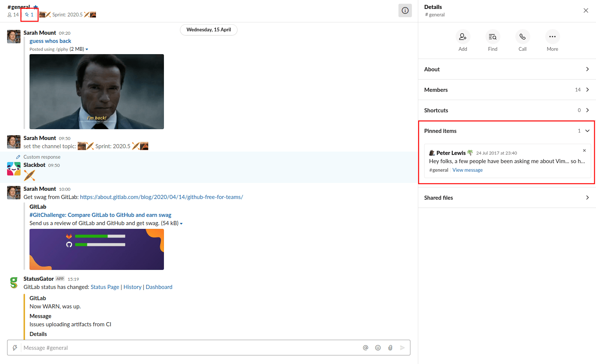The width and height of the screenshot is (596, 364).
Task: Open the Arnold 'I'm back' GIF
Action: tap(97, 91)
